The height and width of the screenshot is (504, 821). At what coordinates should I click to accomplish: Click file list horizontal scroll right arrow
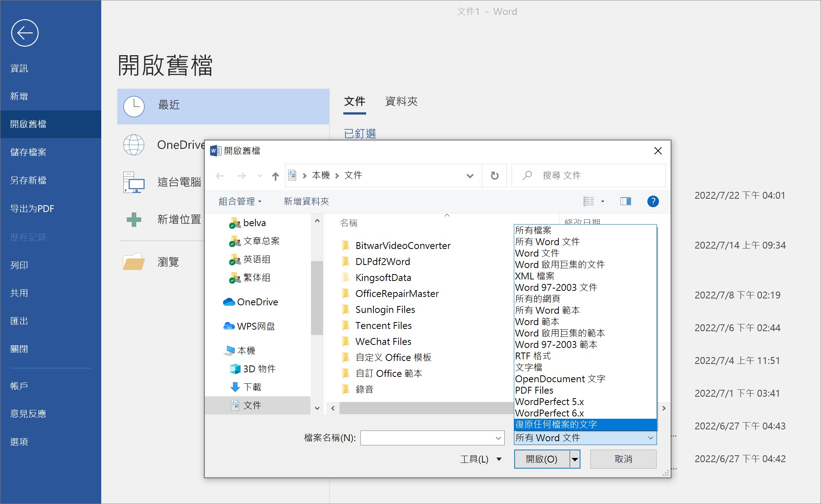point(663,408)
